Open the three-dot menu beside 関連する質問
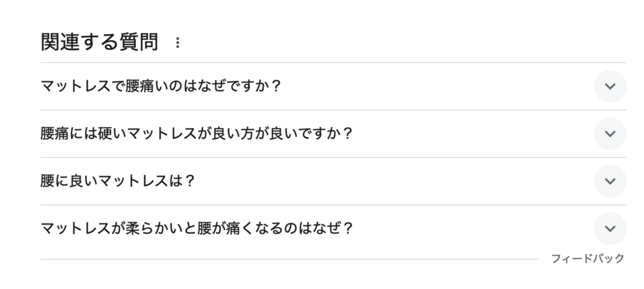 [x=178, y=44]
